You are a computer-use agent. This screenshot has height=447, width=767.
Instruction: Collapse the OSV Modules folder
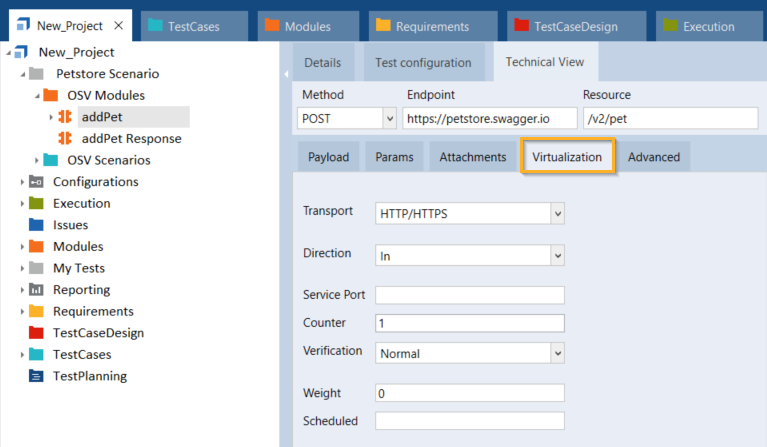[37, 96]
